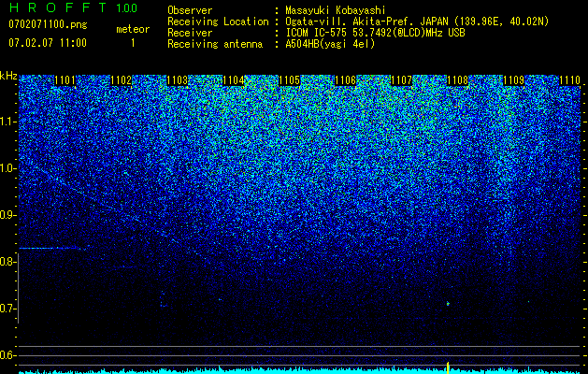Screen dimensions: 588x374
Task: Select the filename 0702071100.png
Action: (48, 24)
